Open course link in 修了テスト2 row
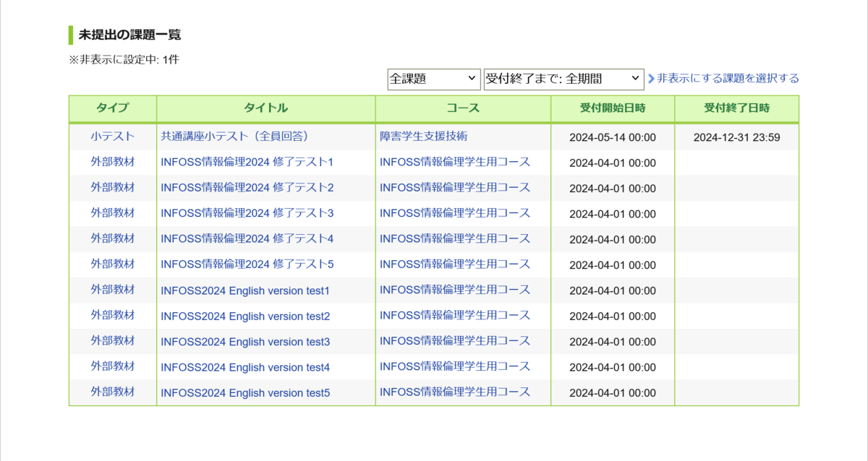 455,187
